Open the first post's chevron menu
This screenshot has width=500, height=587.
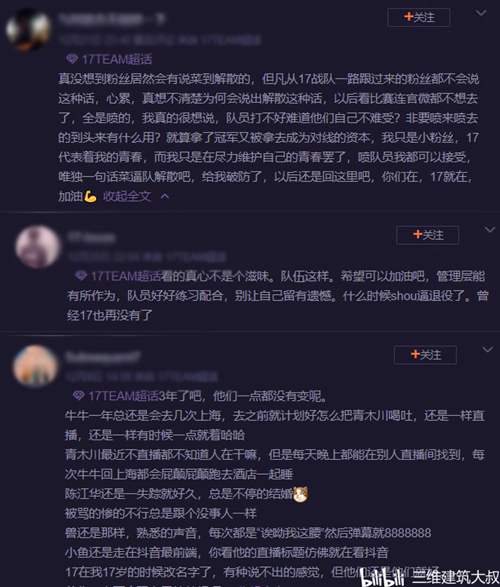(481, 13)
